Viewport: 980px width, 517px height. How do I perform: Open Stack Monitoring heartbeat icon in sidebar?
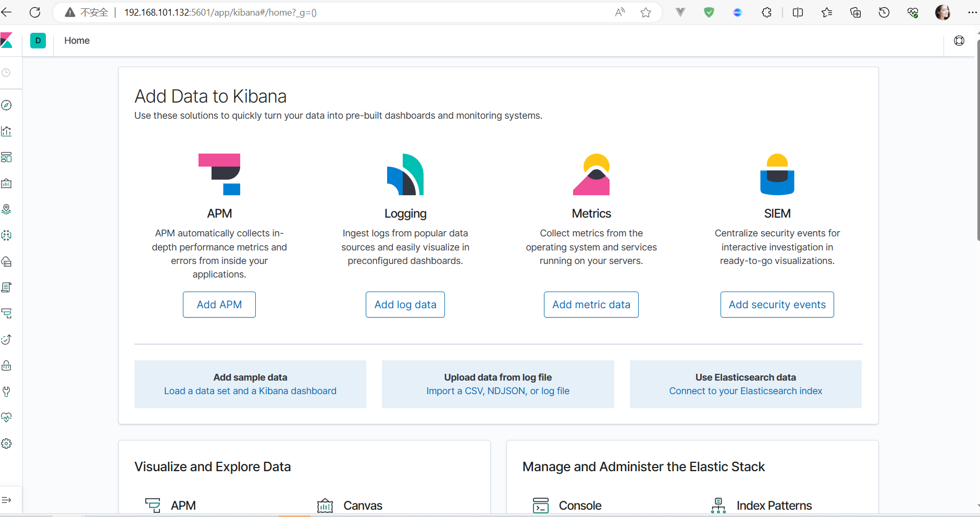(6, 418)
